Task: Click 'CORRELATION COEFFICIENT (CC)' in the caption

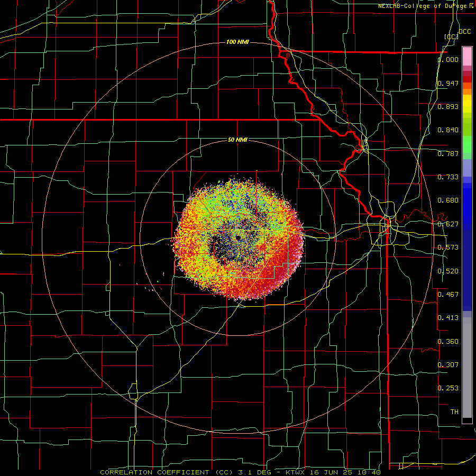Action: [x=167, y=472]
